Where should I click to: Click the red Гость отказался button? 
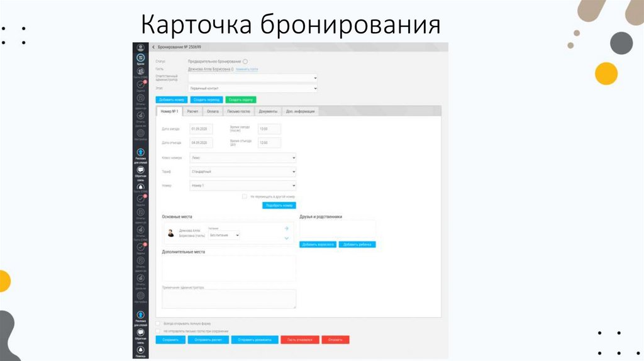(300, 340)
